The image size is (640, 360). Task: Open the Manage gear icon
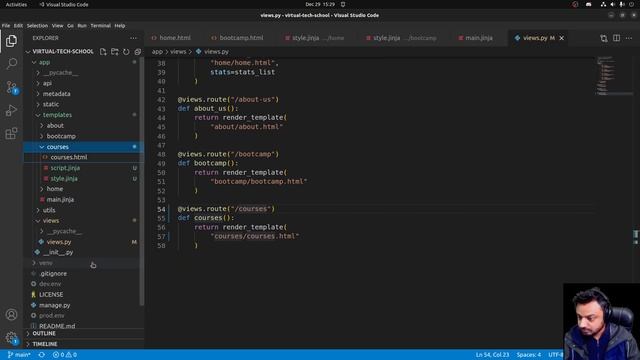(11, 338)
